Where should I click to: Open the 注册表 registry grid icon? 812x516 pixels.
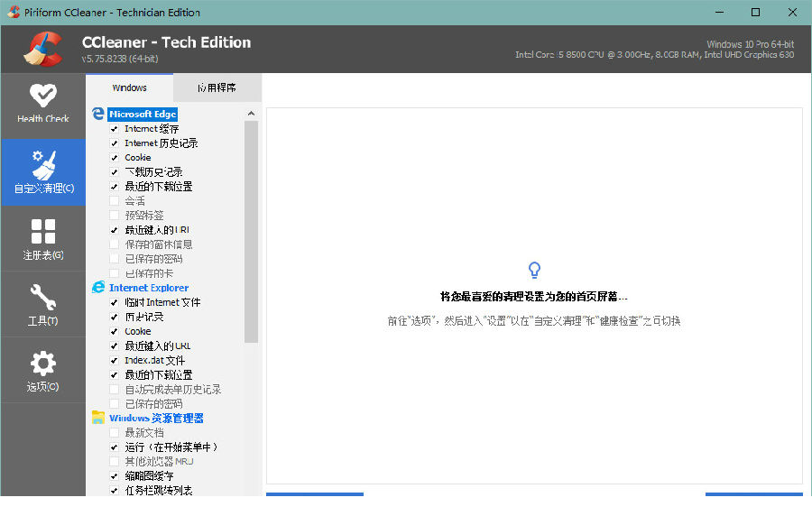(43, 231)
